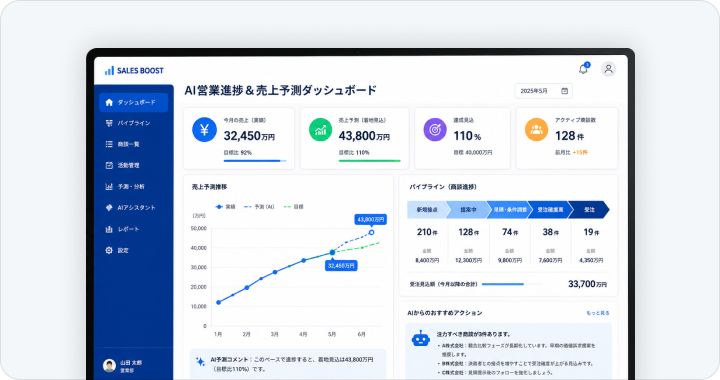Image resolution: width=720 pixels, height=380 pixels.
Task: Click the 受注見込額 progress bar
Action: tap(512, 284)
